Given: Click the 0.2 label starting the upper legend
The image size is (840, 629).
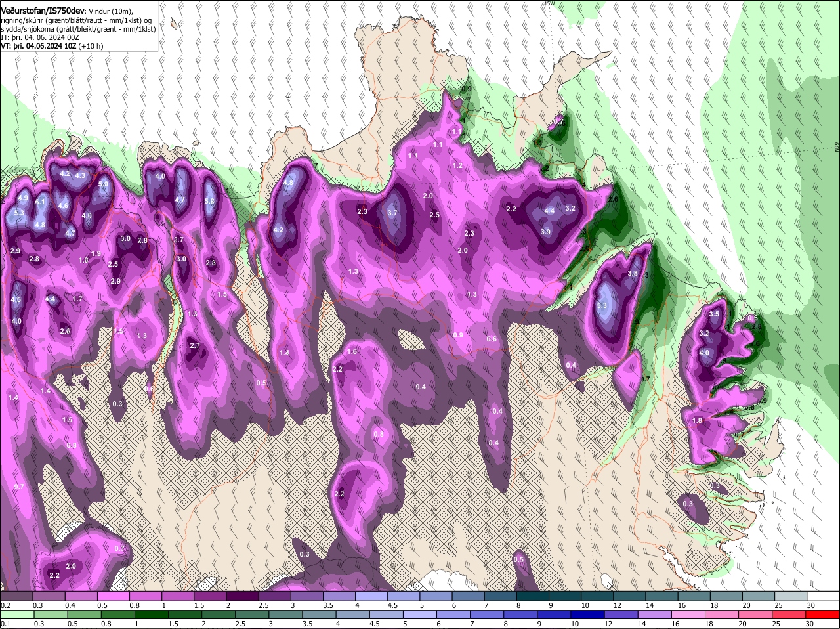Looking at the screenshot, I should tap(5, 605).
